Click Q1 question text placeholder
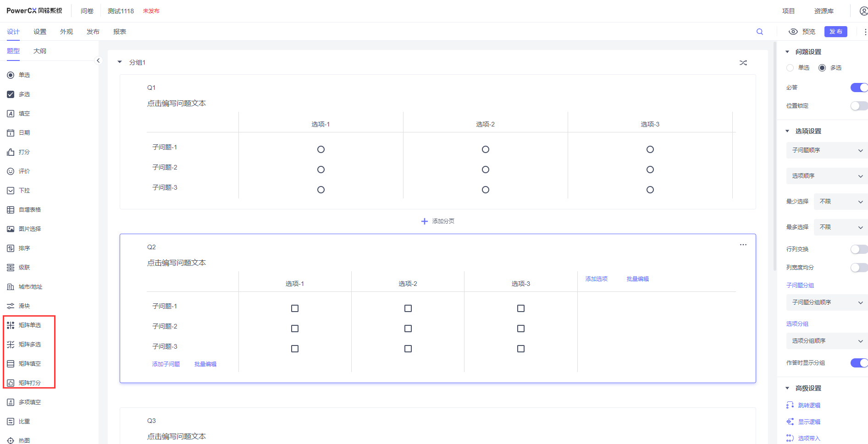This screenshot has height=444, width=868. click(177, 104)
